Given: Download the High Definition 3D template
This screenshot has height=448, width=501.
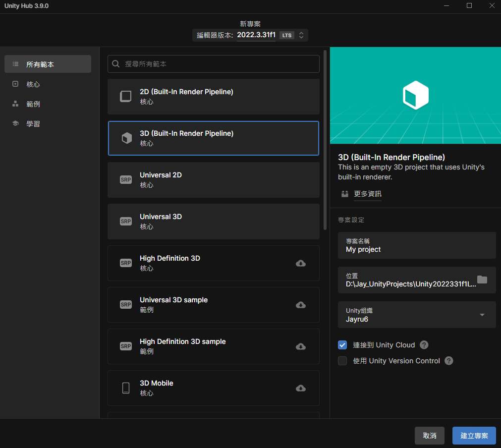Looking at the screenshot, I should [301, 263].
